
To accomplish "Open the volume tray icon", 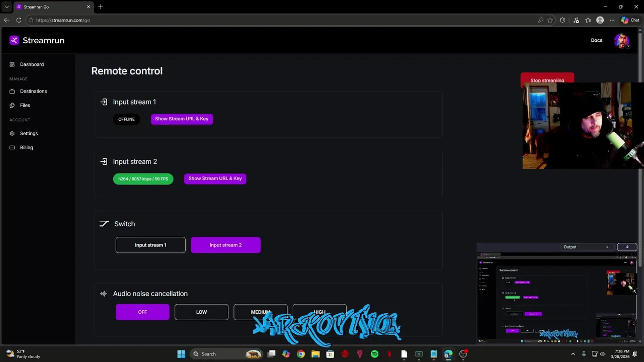I will (x=602, y=354).
